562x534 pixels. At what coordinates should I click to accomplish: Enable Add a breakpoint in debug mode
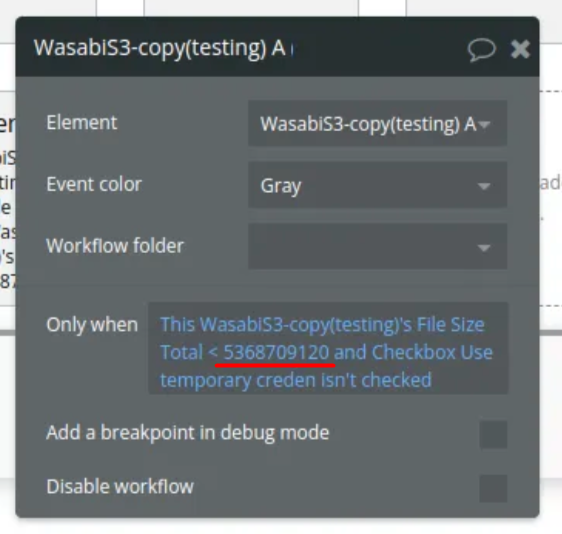(493, 434)
